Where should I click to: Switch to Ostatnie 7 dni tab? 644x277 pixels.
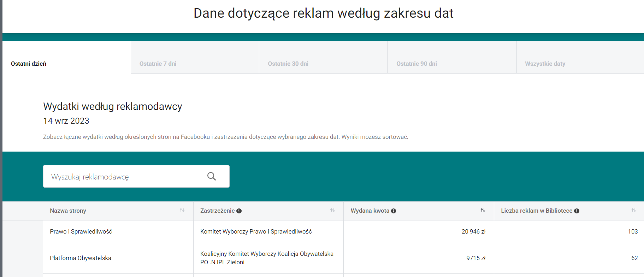158,64
